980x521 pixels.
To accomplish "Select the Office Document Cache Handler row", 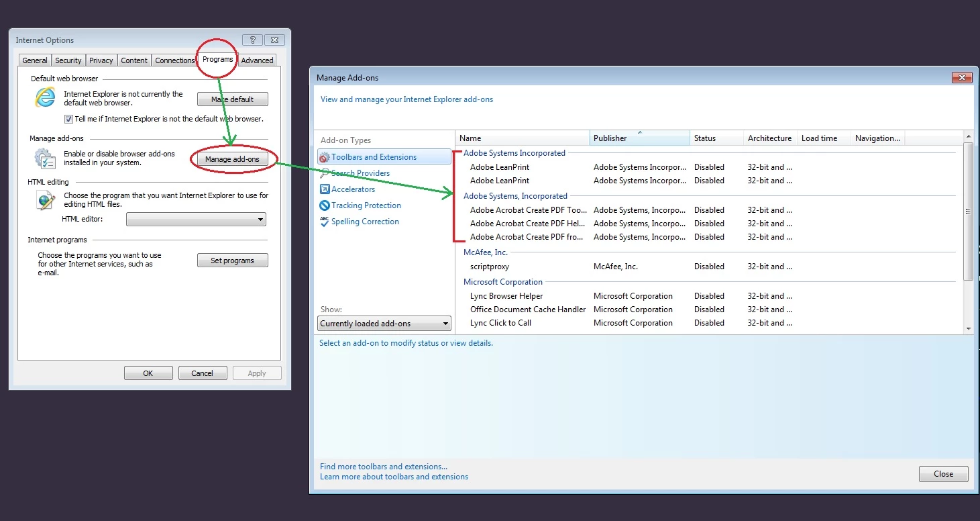I will pyautogui.click(x=709, y=310).
